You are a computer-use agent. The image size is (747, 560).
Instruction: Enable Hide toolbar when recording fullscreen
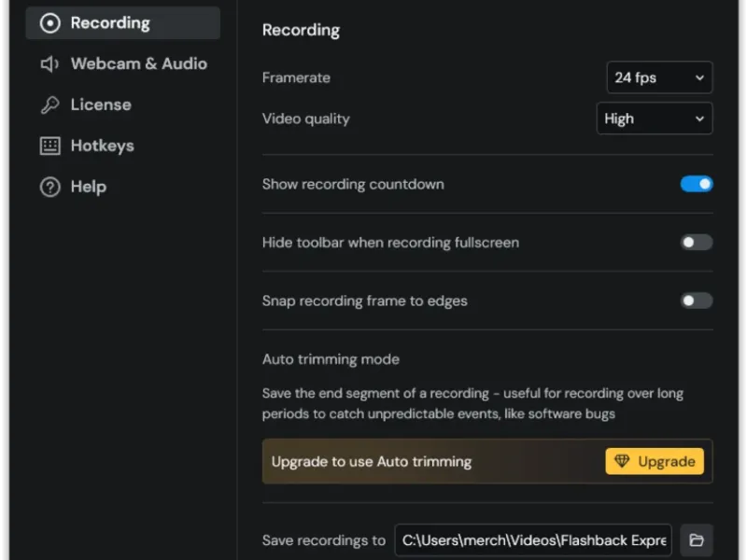(x=697, y=243)
